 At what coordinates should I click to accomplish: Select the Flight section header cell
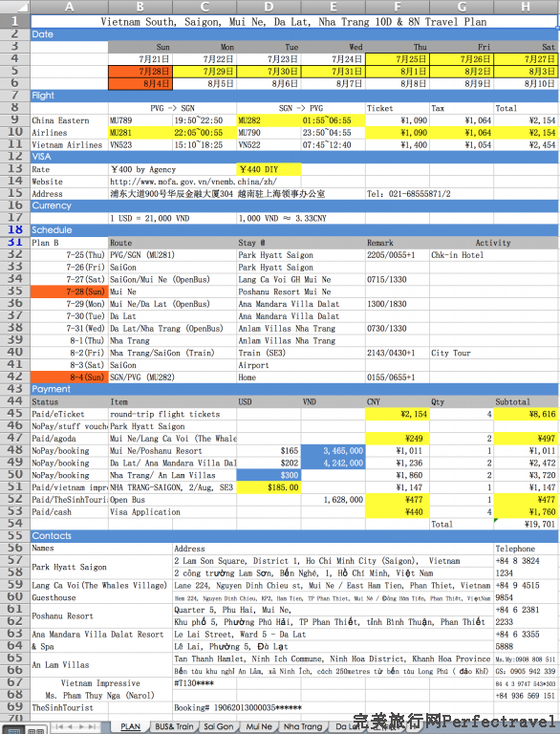294,96
